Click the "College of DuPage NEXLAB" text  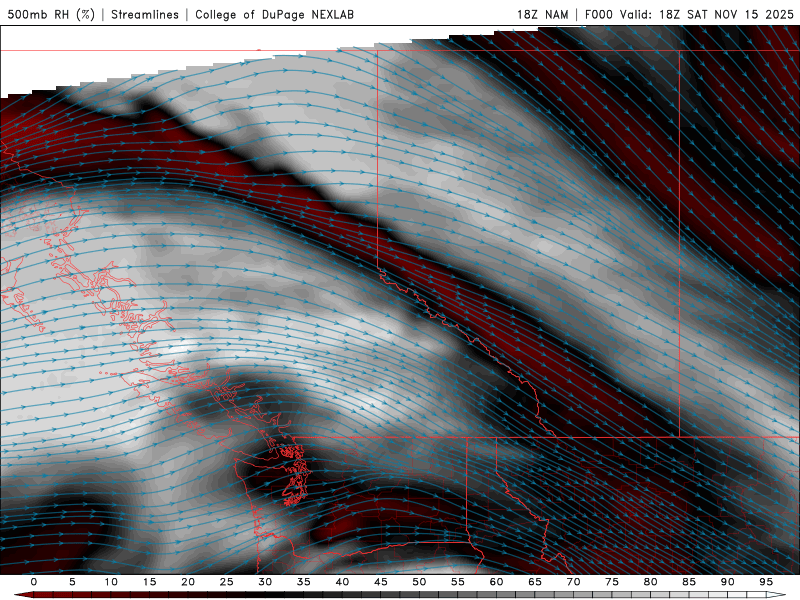[274, 14]
